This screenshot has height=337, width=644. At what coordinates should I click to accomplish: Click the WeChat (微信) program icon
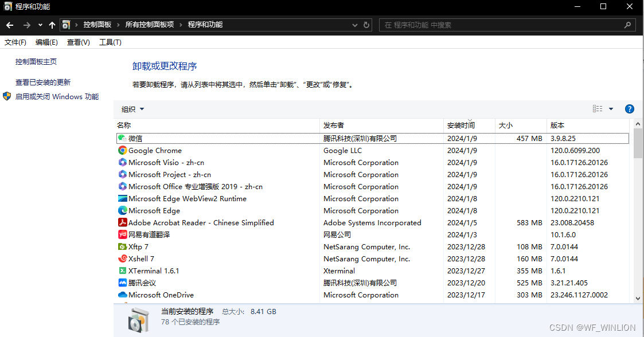(x=122, y=138)
